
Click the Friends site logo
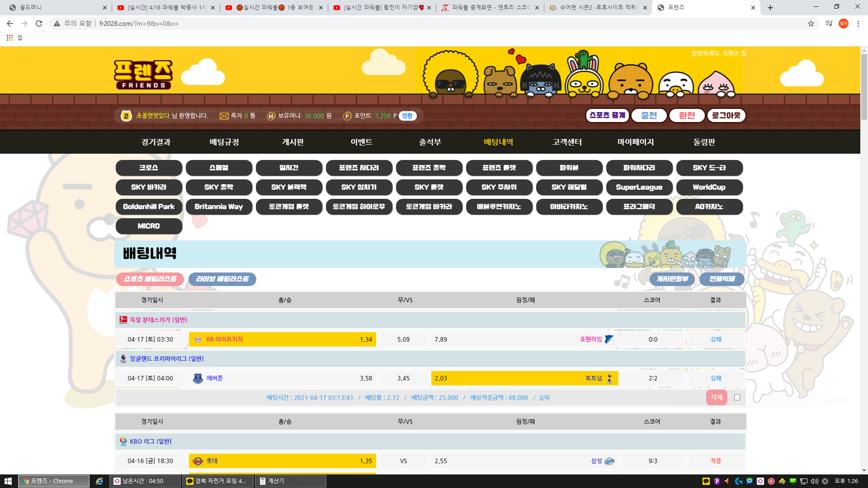tap(143, 75)
